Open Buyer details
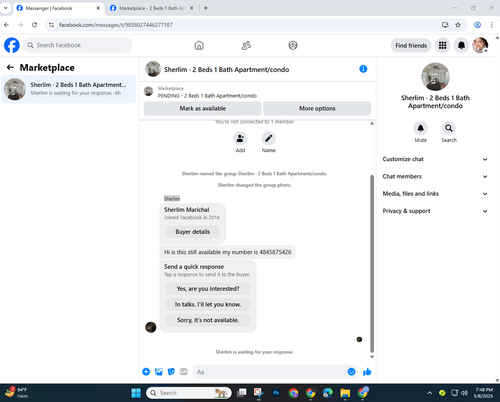This screenshot has height=402, width=500. point(193,232)
